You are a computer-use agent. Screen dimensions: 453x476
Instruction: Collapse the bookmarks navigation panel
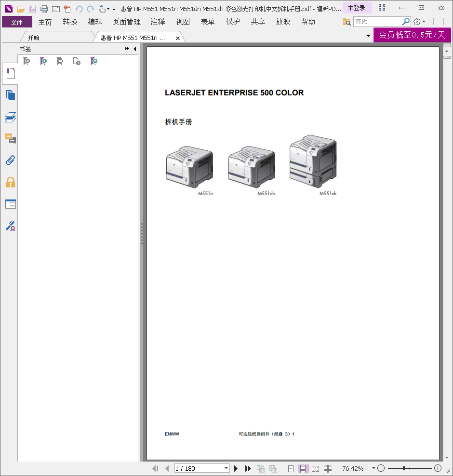[x=134, y=49]
